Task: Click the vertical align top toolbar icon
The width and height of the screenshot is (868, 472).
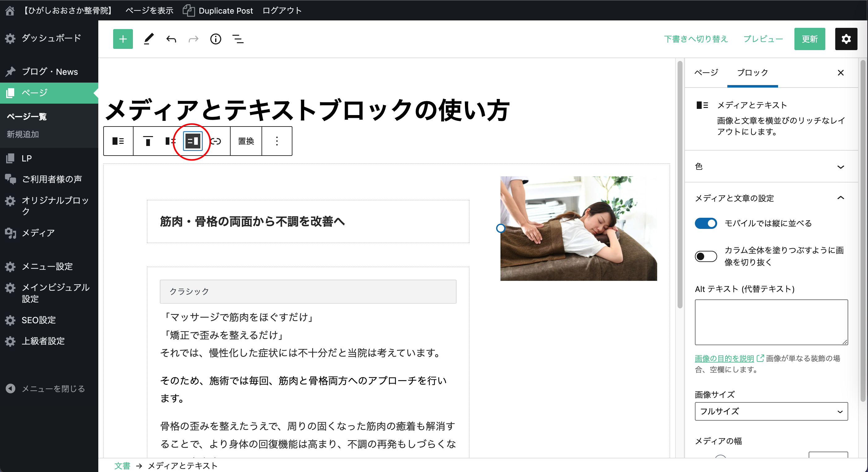Action: click(147, 141)
